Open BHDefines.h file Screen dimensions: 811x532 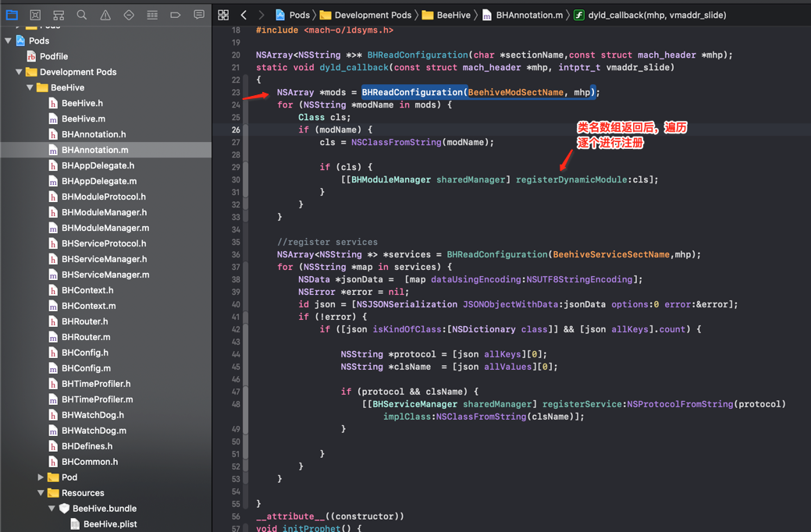(x=87, y=445)
